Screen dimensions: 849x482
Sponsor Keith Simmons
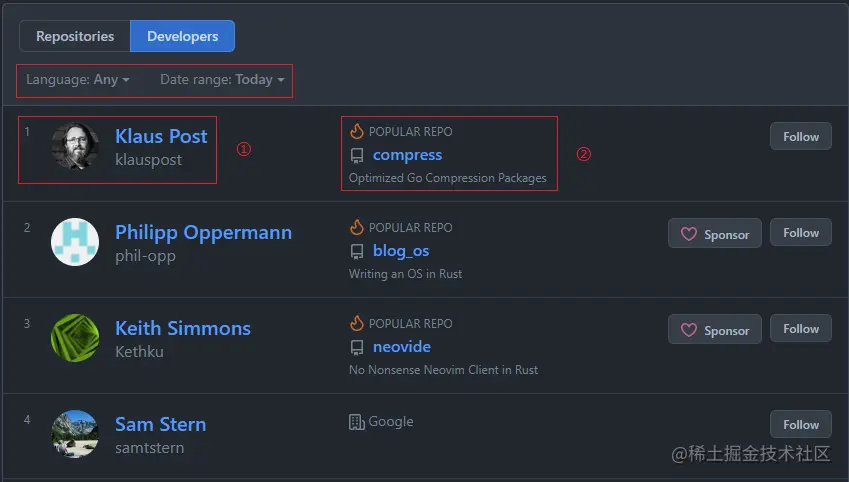(714, 330)
